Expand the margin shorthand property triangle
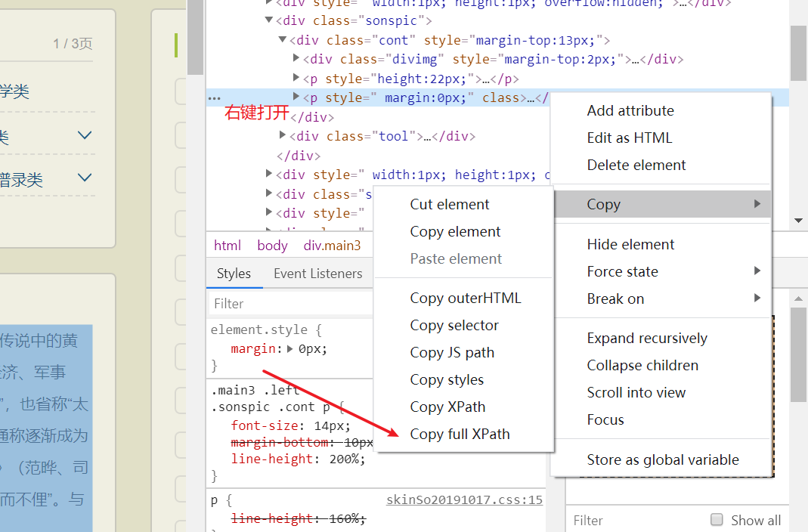 click(290, 348)
